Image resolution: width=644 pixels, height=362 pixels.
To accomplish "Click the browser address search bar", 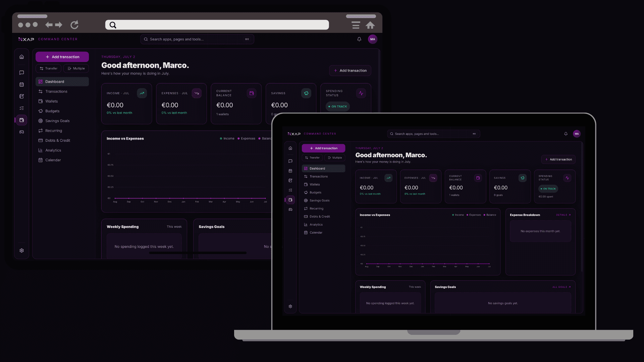I will pyautogui.click(x=217, y=25).
